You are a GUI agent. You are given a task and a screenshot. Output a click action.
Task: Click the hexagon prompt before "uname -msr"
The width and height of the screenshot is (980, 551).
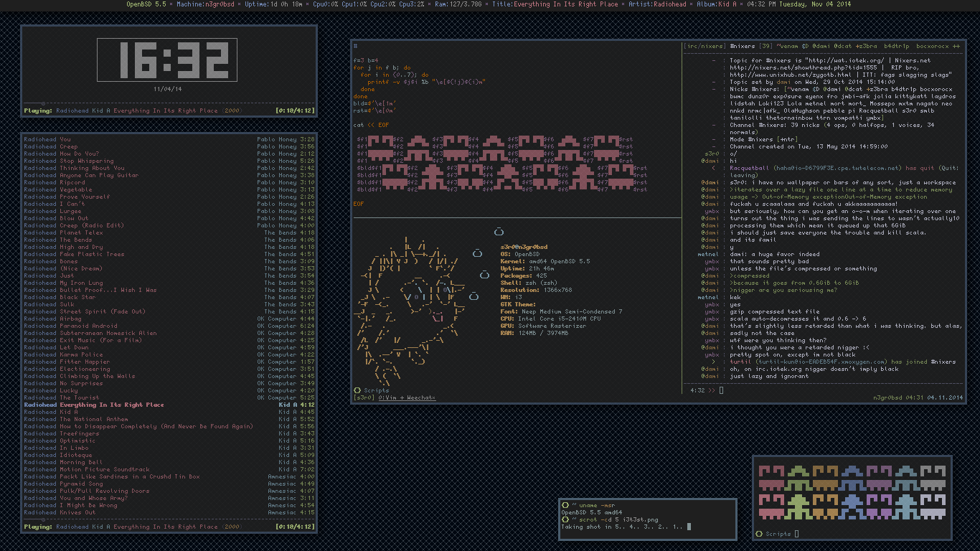(565, 505)
